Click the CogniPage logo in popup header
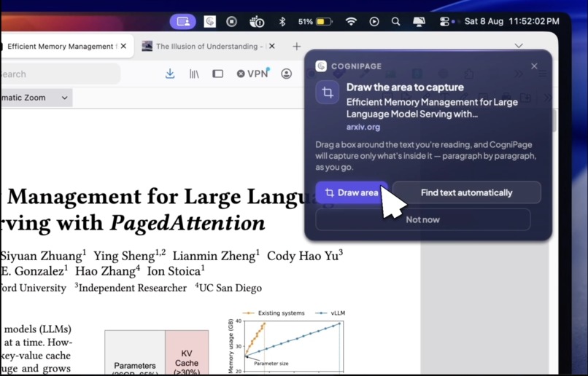The image size is (588, 376). coord(321,66)
